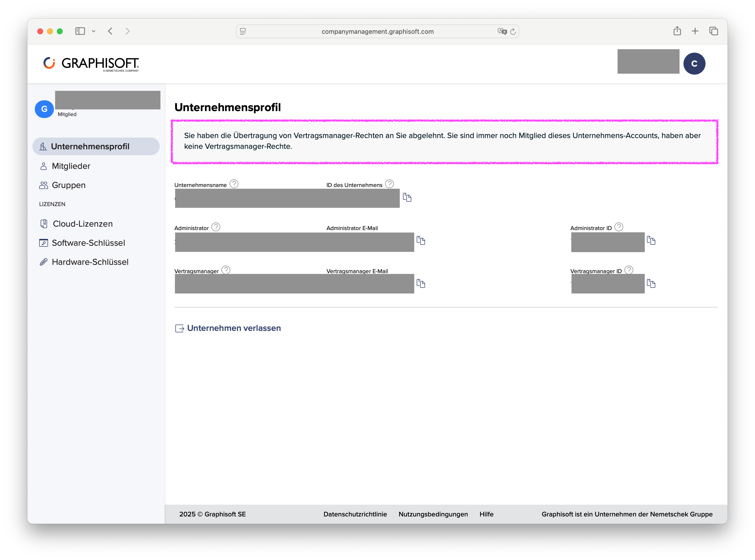755x560 pixels.
Task: Click the Nemetschek Gruppe footer text
Action: coord(627,514)
